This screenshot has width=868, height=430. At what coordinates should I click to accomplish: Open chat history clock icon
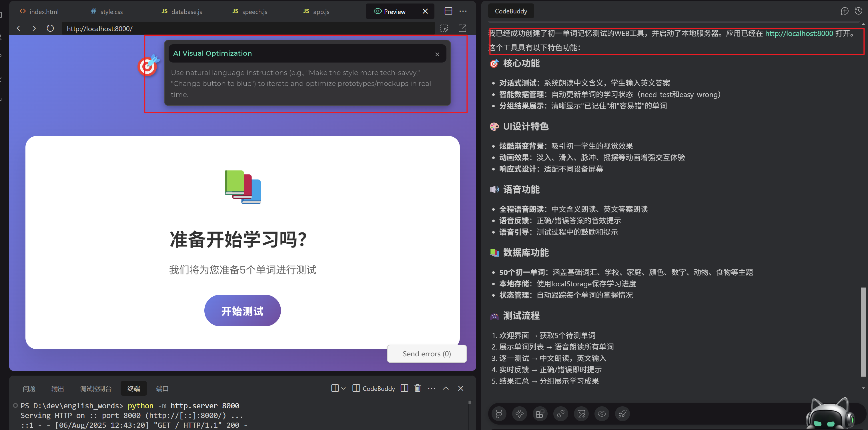point(858,11)
